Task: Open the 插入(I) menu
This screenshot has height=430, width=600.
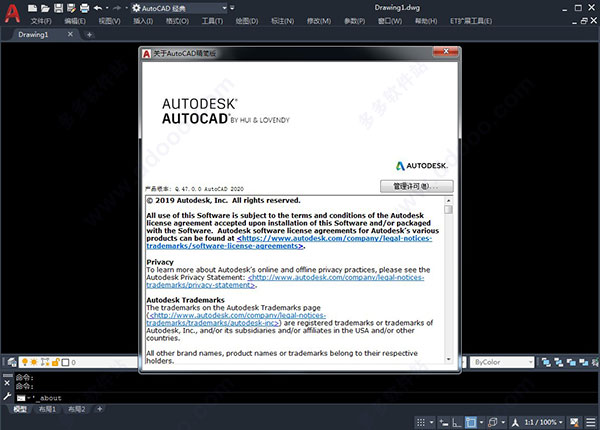Action: [x=143, y=21]
